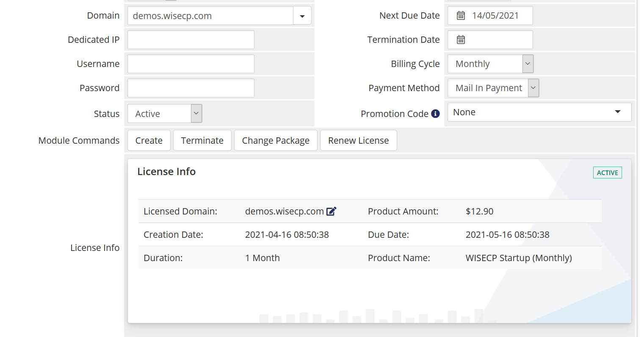Click the creation date 2021-04-16 08:50:38
The height and width of the screenshot is (337, 644).
287,234
